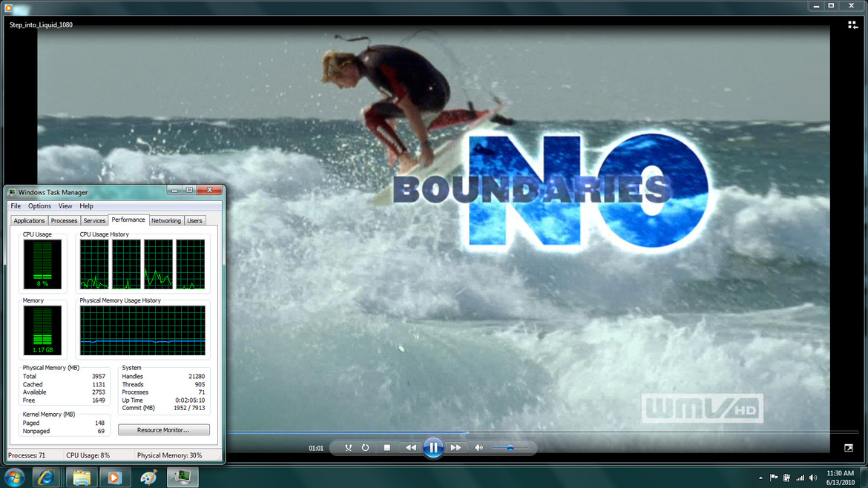Open the View menu in Task Manager
The height and width of the screenshot is (488, 868).
pyautogui.click(x=65, y=206)
